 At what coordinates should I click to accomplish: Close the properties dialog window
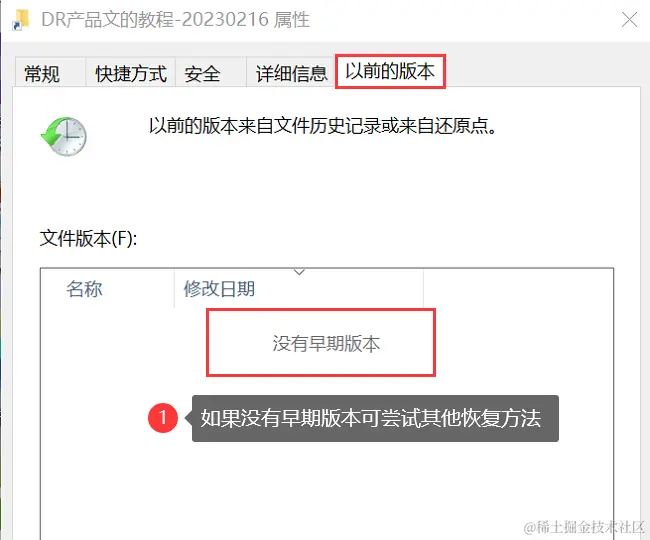pos(629,19)
